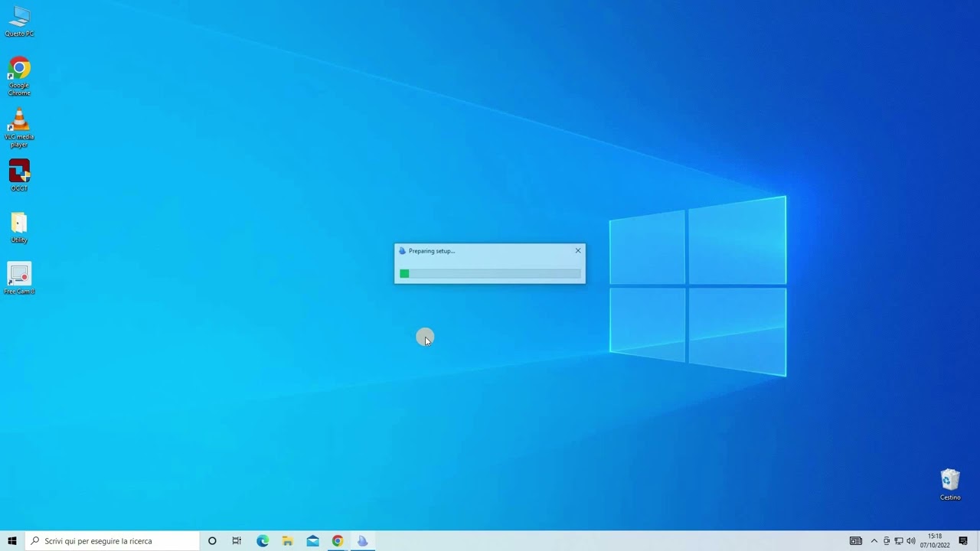Launch Microsoft Edge from the taskbar

tap(263, 541)
